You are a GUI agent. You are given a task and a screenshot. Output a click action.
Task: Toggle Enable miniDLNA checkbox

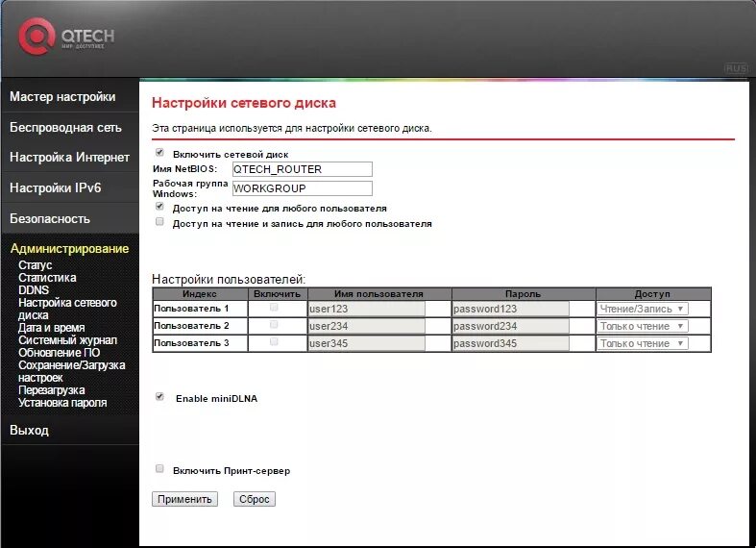159,397
